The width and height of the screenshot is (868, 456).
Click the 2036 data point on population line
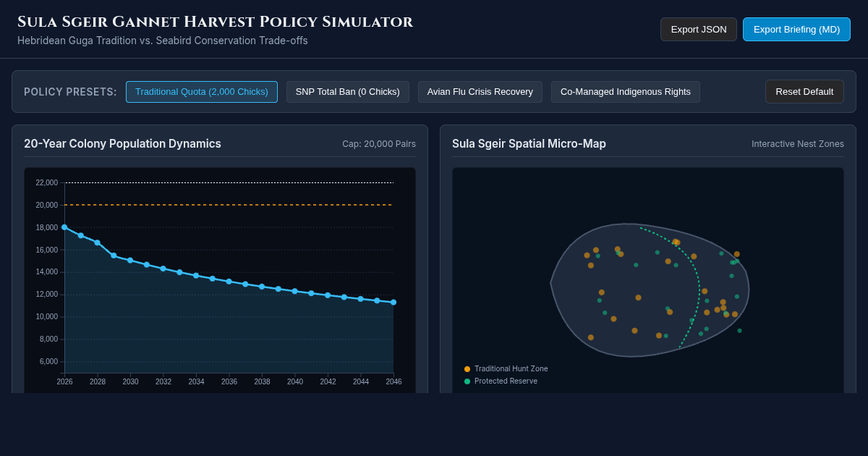click(x=229, y=282)
